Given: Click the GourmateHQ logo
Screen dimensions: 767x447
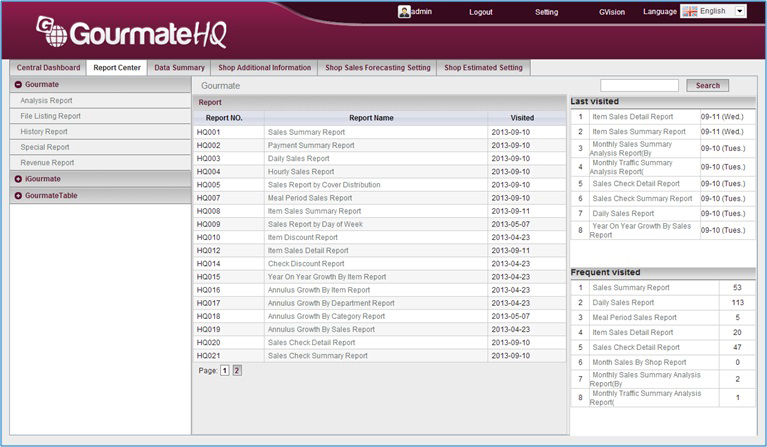Looking at the screenshot, I should click(131, 32).
